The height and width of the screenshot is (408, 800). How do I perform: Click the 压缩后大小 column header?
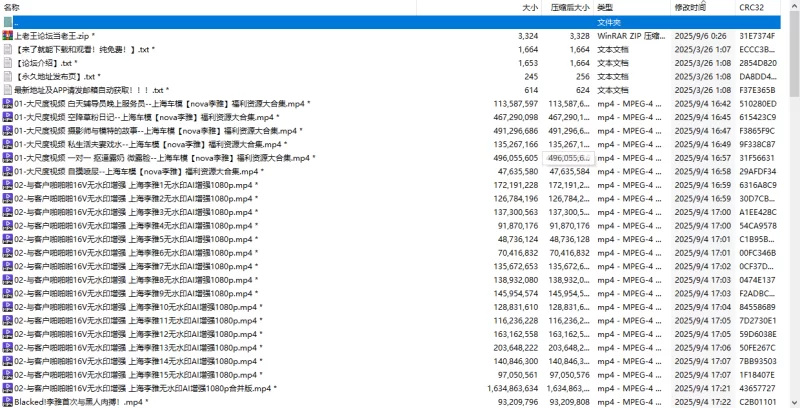[570, 8]
